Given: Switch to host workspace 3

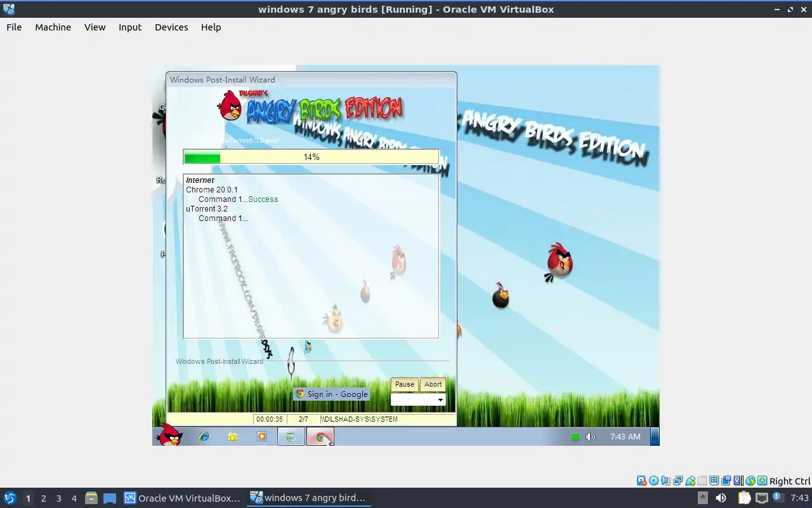Looking at the screenshot, I should click(x=59, y=498).
